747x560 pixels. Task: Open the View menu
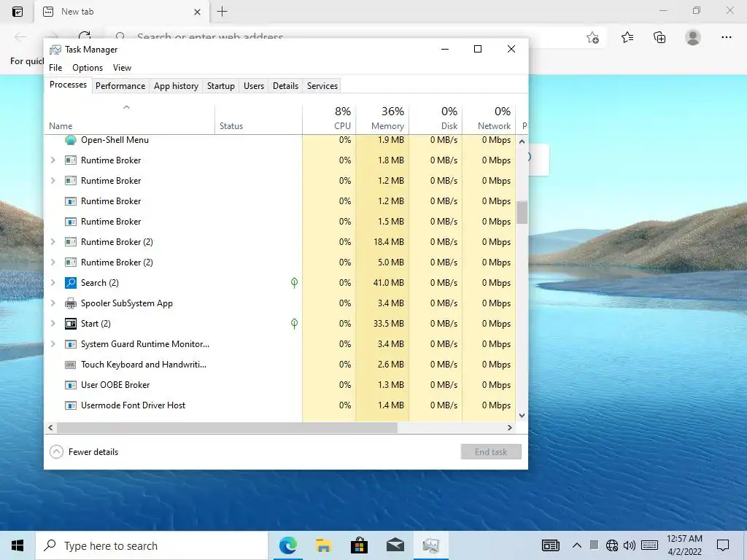(122, 68)
